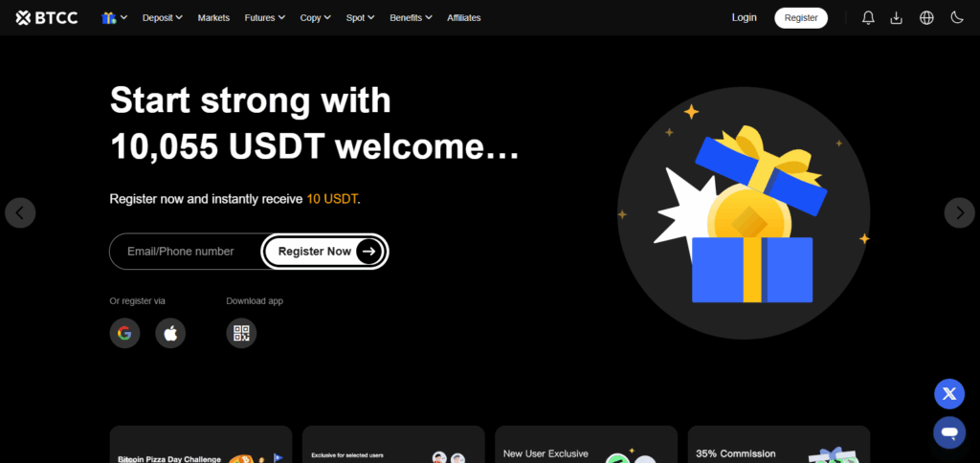Expand the Benefits dropdown menu
The height and width of the screenshot is (463, 980).
pos(411,17)
